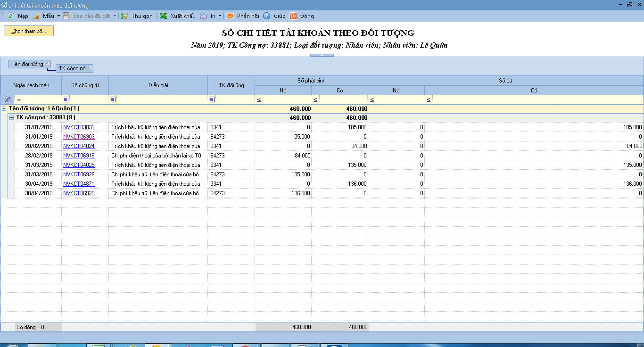Open help with Giúp question icon
Screen dimensions: 644x347
tap(267, 16)
